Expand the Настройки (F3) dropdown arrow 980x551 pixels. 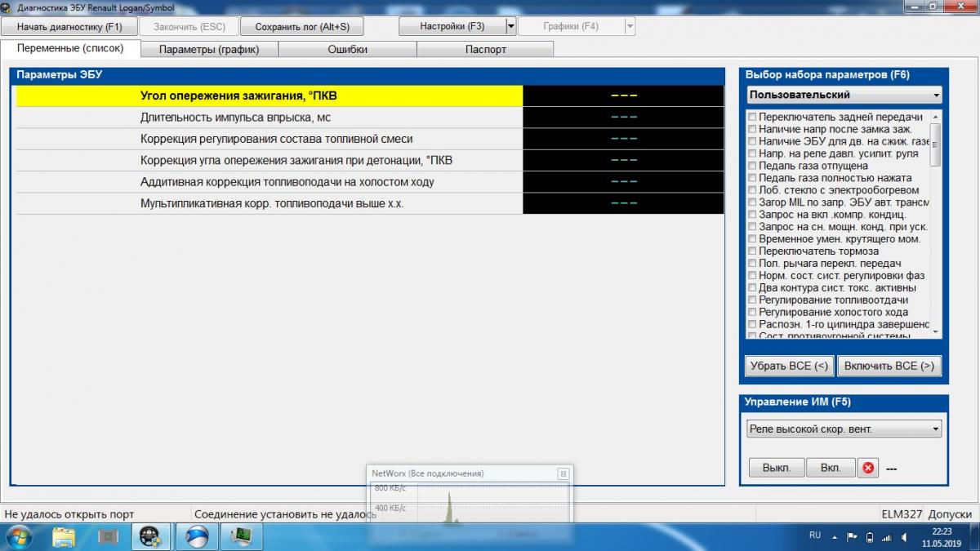click(x=511, y=26)
